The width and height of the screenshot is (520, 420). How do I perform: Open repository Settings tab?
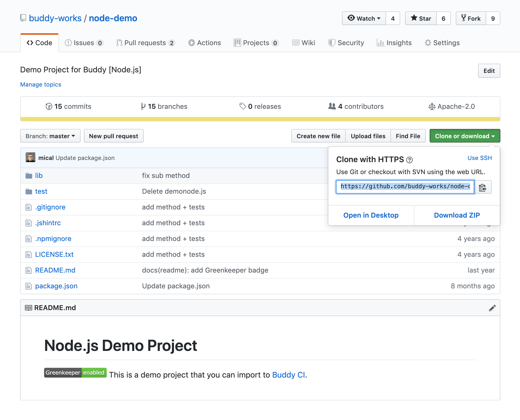tap(442, 43)
